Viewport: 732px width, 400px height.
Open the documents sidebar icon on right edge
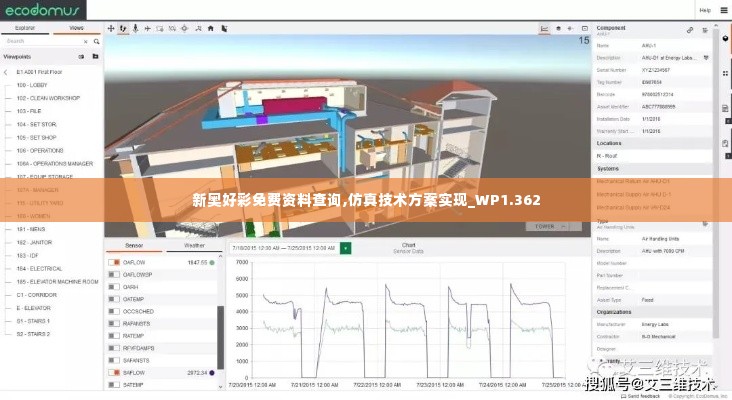point(725,108)
